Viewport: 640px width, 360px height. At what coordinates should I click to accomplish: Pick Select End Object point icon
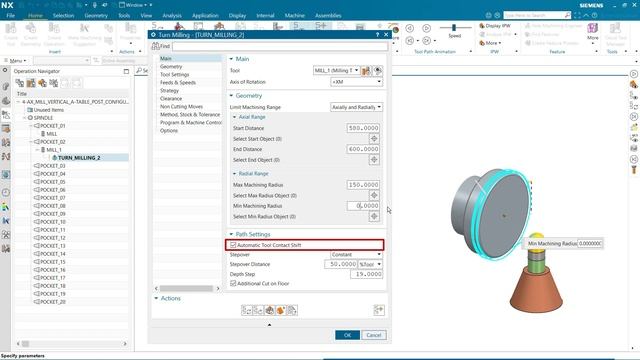pos(374,160)
